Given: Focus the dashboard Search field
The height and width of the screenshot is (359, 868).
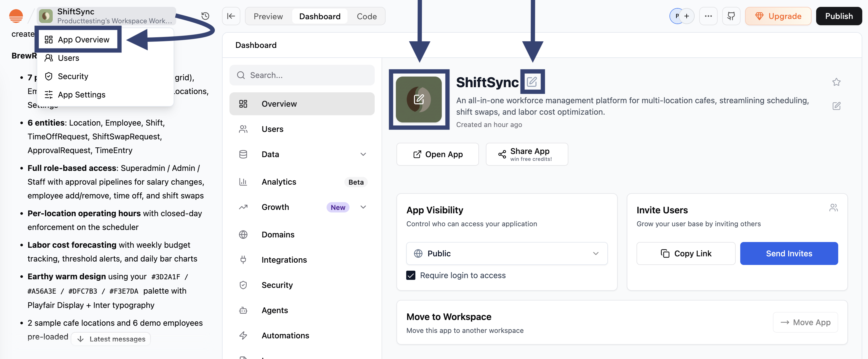Looking at the screenshot, I should [302, 75].
